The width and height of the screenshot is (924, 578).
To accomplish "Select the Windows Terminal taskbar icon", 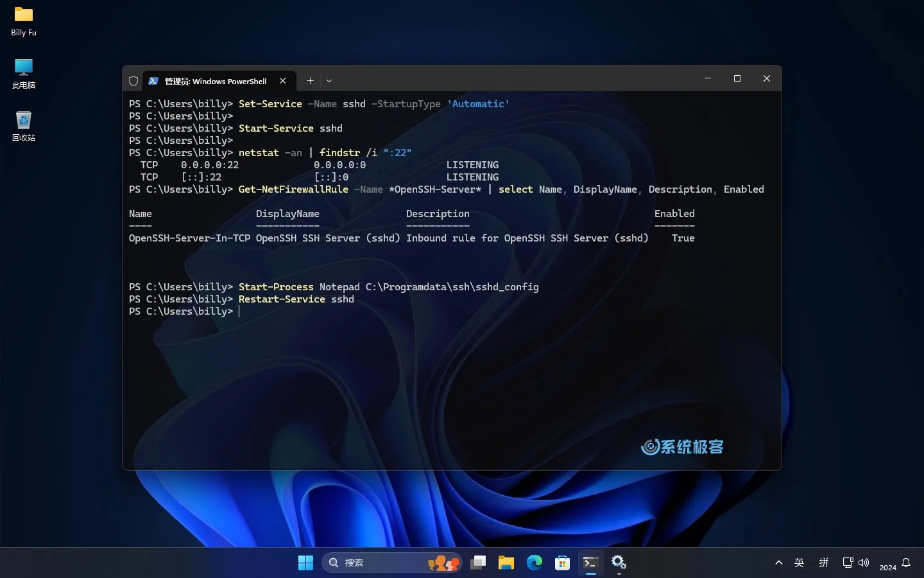I will [x=591, y=563].
